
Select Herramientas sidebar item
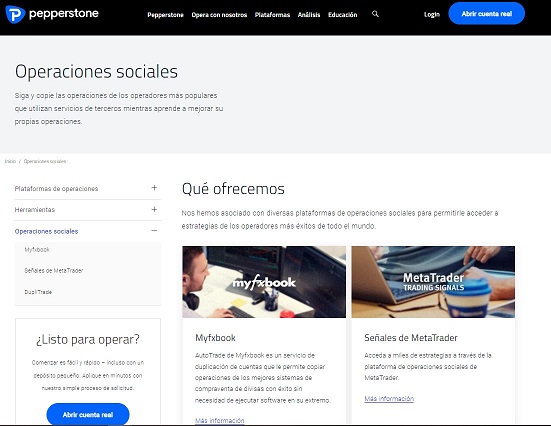pyautogui.click(x=35, y=210)
